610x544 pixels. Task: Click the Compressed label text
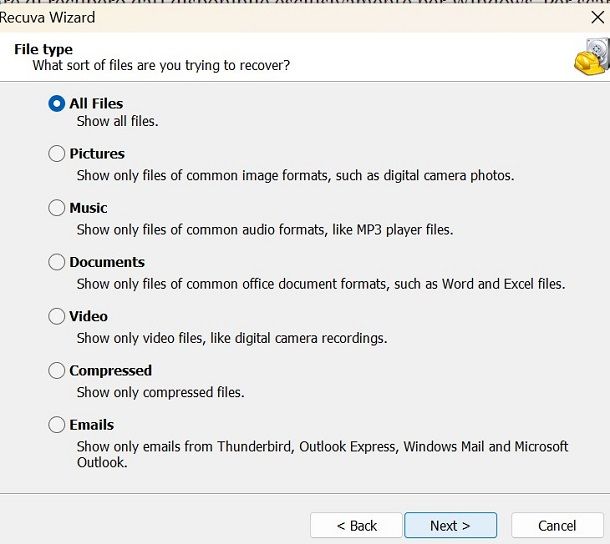[x=110, y=371]
